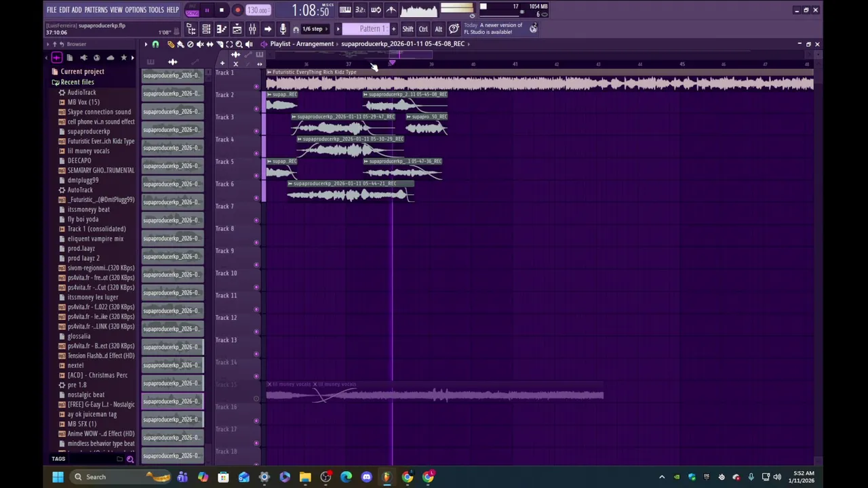
Task: Toggle the Shift key button
Action: point(408,29)
